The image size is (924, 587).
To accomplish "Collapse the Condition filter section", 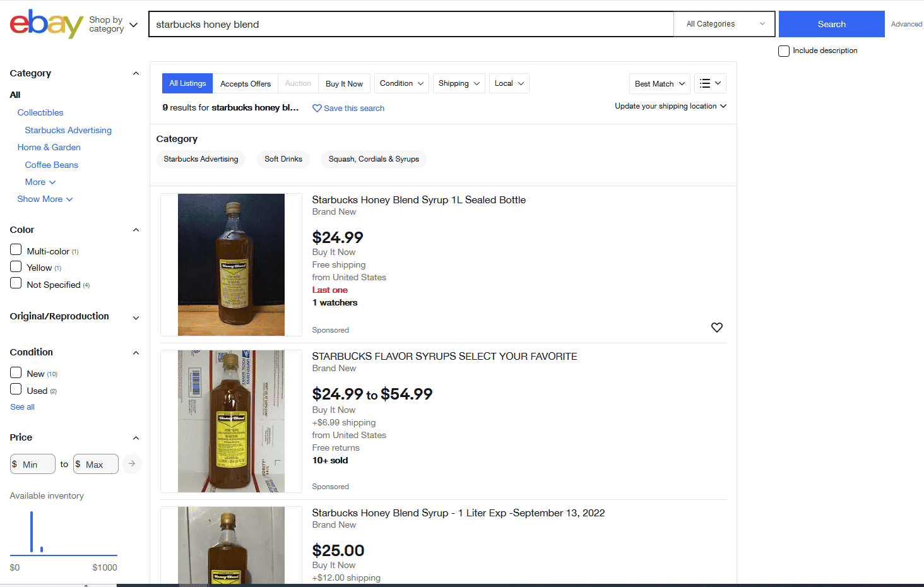I will 136,353.
